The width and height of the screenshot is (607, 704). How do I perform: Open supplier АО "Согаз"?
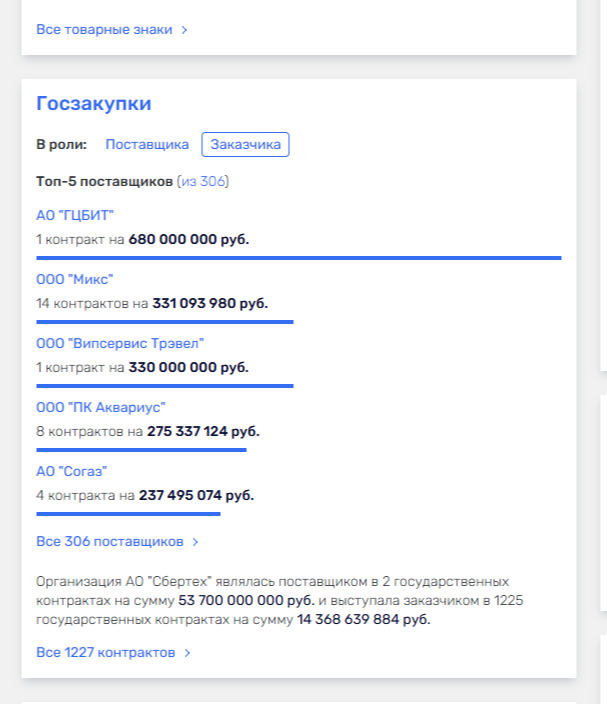(71, 471)
